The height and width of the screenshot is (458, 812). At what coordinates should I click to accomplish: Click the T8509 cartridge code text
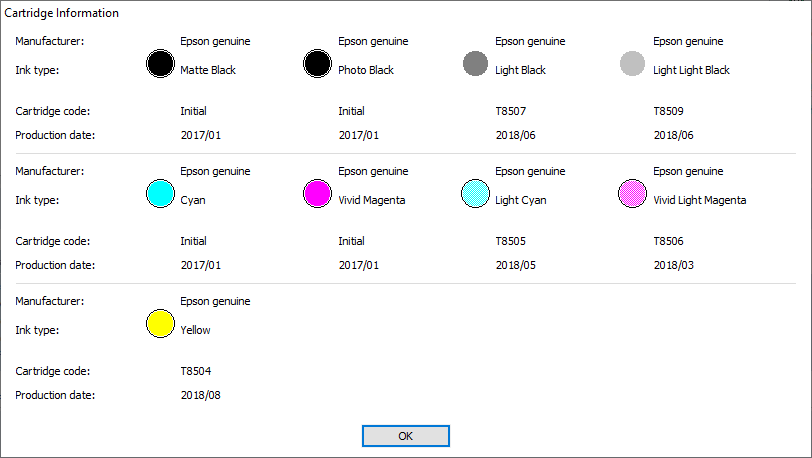pos(668,111)
